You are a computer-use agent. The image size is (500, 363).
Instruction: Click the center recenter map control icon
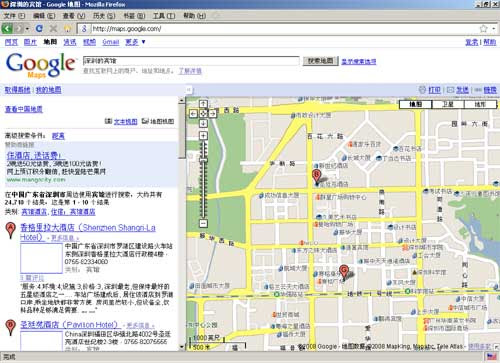[x=203, y=114]
